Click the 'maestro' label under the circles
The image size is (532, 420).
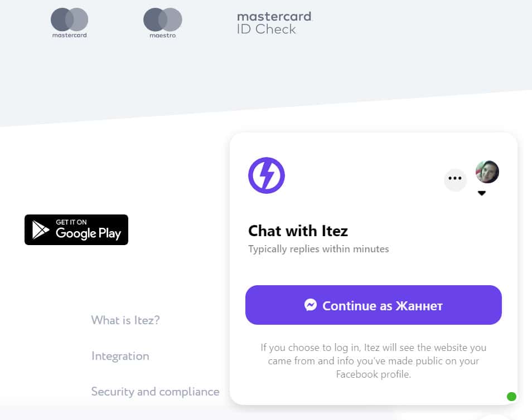coord(162,36)
